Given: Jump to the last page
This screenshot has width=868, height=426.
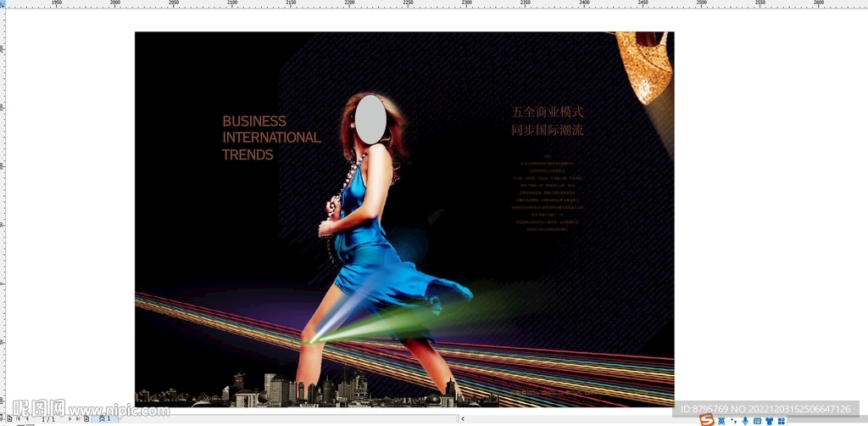Looking at the screenshot, I should (x=78, y=419).
